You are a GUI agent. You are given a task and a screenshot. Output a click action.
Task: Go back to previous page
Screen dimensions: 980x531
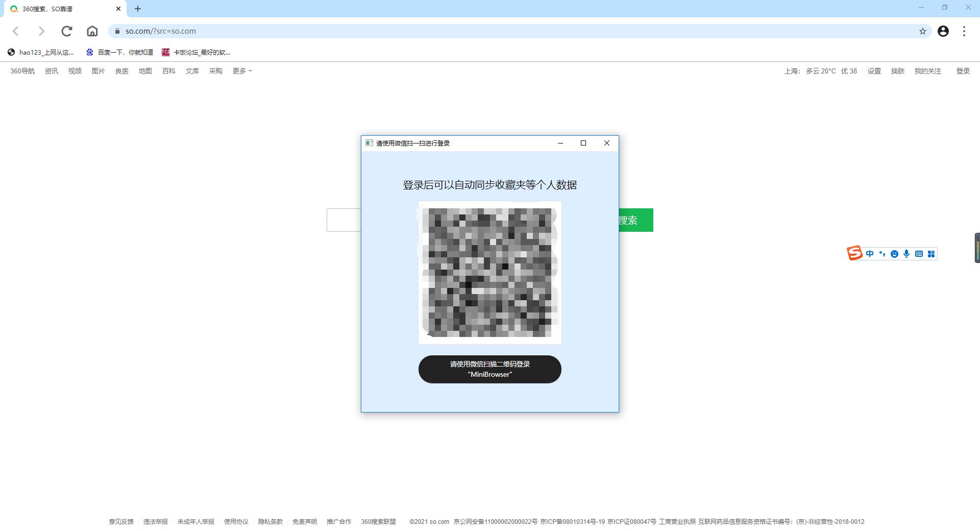16,31
